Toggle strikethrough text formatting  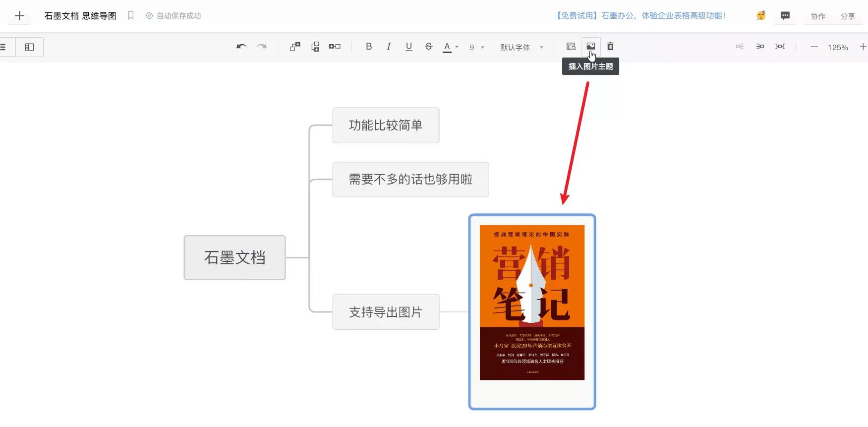429,47
